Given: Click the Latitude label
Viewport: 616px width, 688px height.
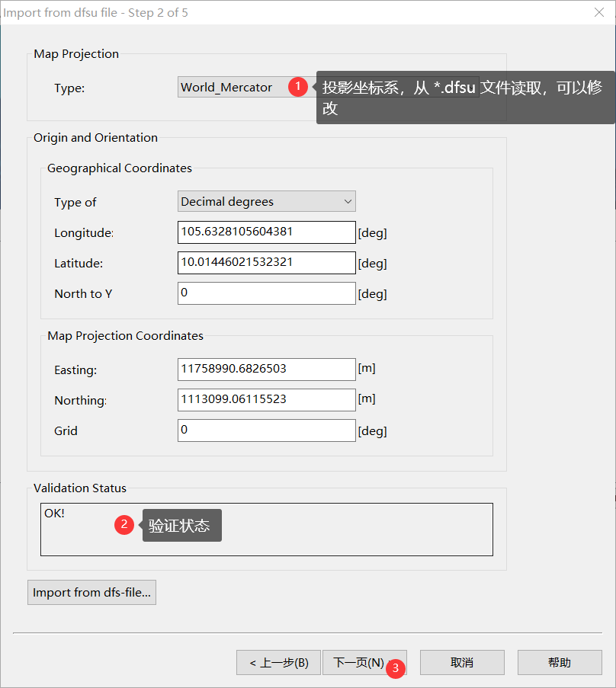Looking at the screenshot, I should point(79,264).
